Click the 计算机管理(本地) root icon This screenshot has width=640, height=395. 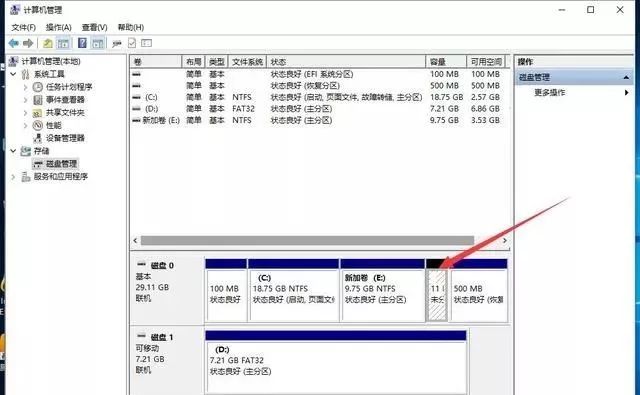click(13, 61)
